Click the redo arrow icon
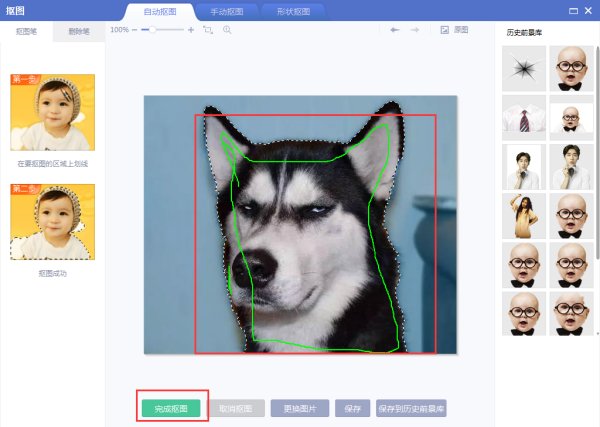 tap(420, 31)
